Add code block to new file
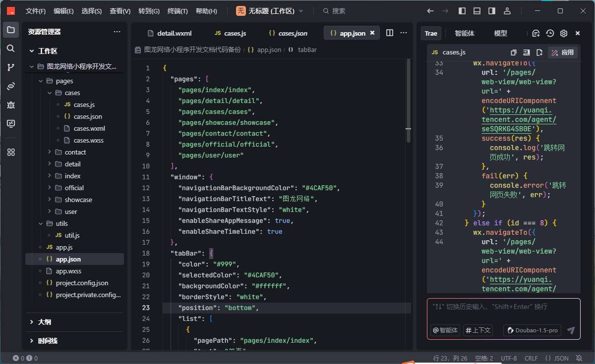 539,52
